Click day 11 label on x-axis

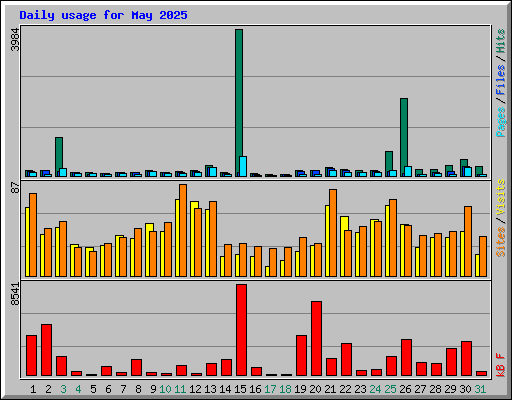coord(180,389)
